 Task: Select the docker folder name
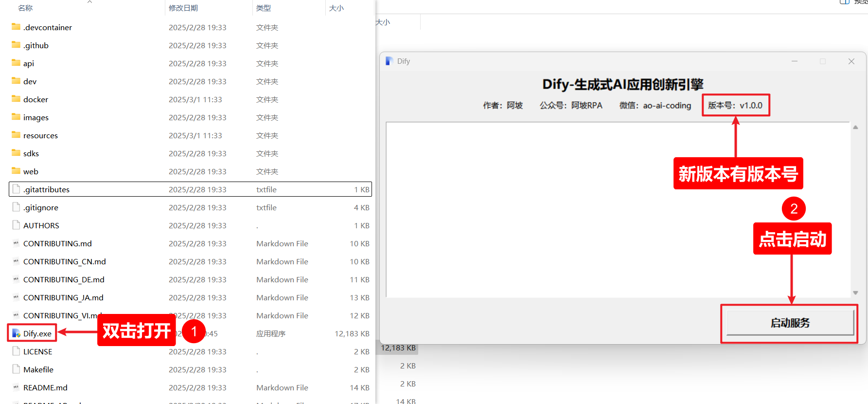pos(35,99)
